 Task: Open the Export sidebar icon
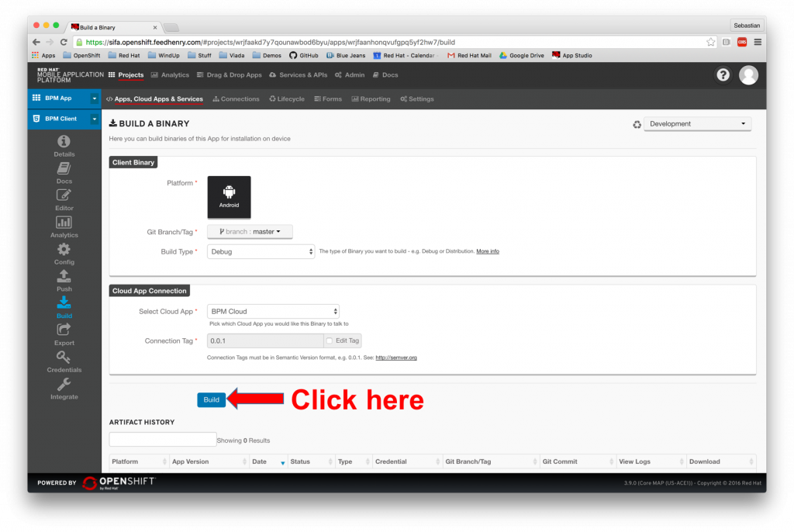64,334
